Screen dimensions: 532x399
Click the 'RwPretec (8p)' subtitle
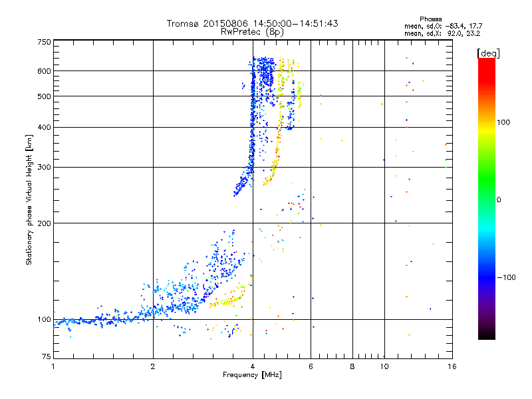tap(252, 32)
